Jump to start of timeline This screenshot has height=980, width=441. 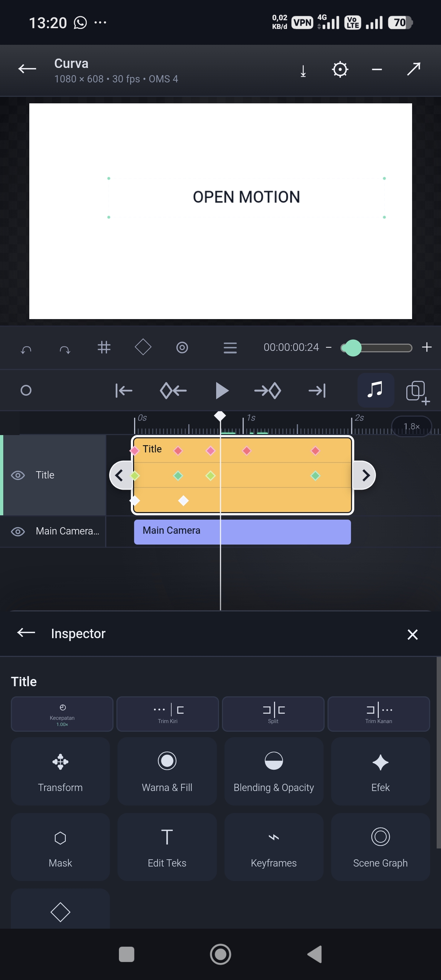coord(124,391)
